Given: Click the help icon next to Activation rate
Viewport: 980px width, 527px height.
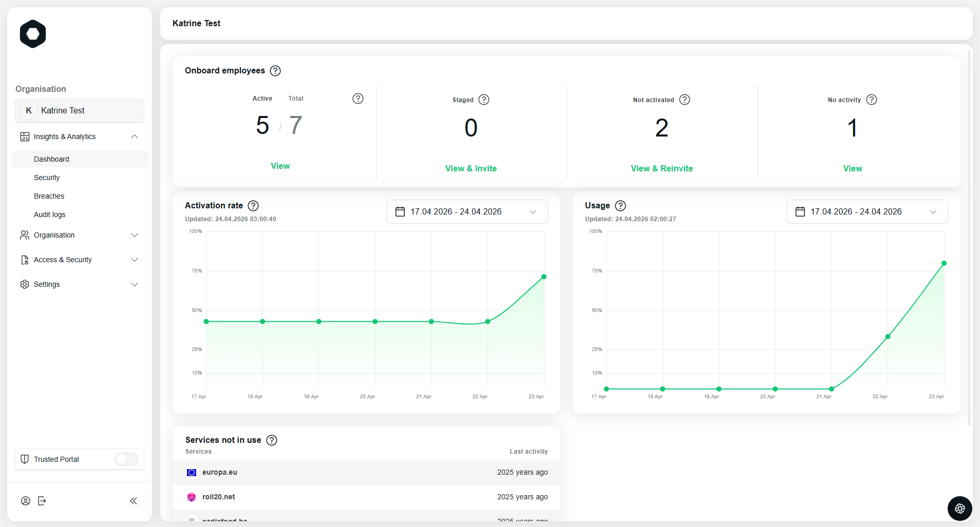Looking at the screenshot, I should (253, 206).
